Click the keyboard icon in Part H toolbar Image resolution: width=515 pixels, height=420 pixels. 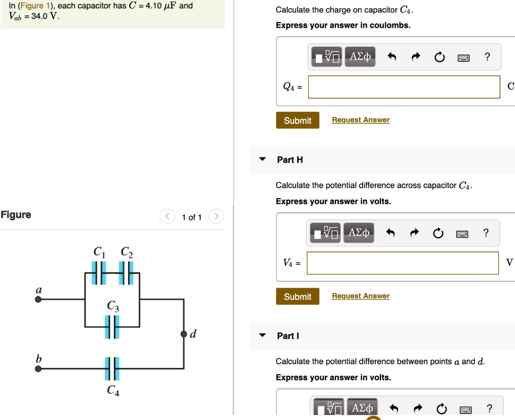(x=462, y=233)
